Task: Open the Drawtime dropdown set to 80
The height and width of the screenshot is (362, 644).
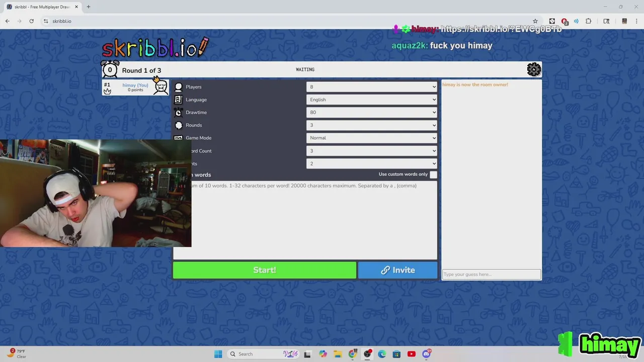Action: 371,113
